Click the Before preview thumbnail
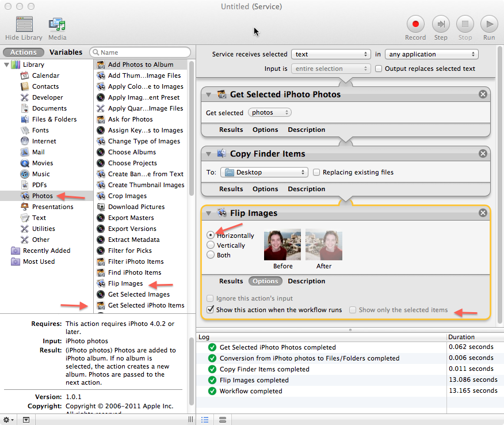This screenshot has height=425, width=504. tap(282, 245)
